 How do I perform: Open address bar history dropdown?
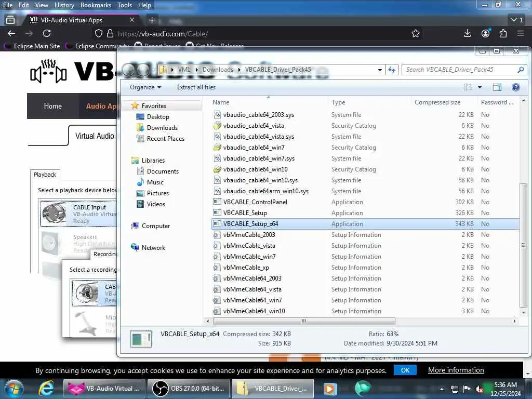(x=380, y=70)
